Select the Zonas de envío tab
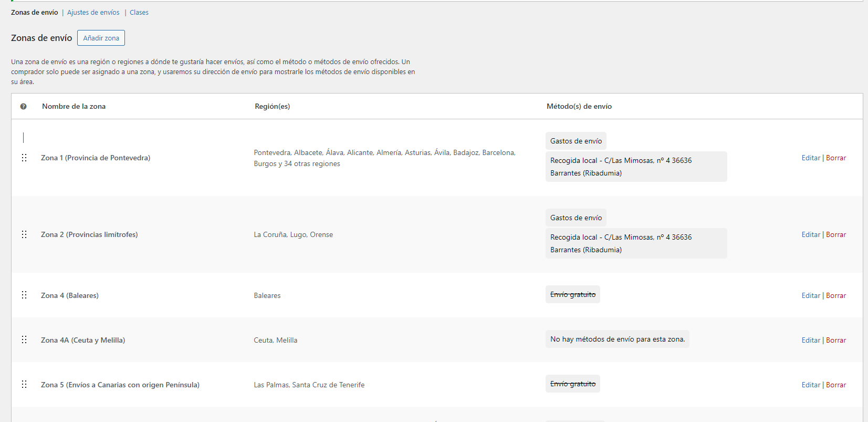The height and width of the screenshot is (422, 868). tap(35, 13)
